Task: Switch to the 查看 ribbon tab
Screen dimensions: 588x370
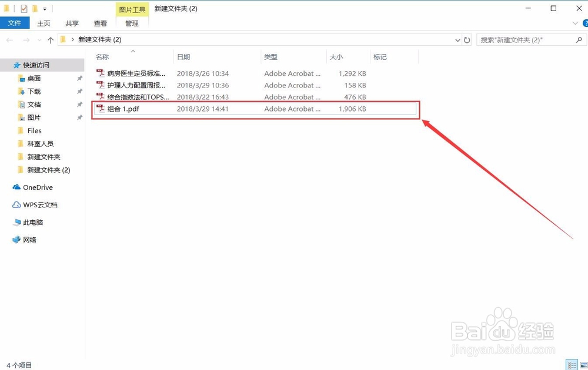Action: coord(100,23)
